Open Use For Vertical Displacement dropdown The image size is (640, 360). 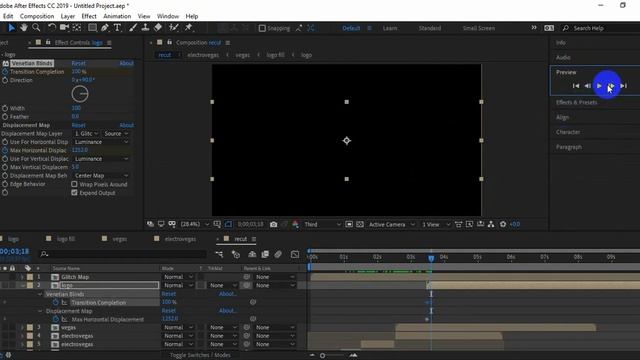pos(101,159)
